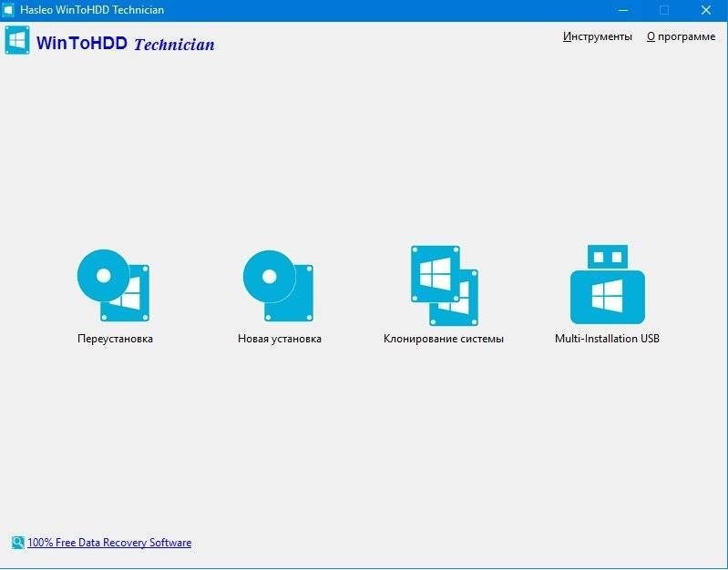Open the Переустановка disc-and-drive icon
This screenshot has width=728, height=570.
(113, 286)
